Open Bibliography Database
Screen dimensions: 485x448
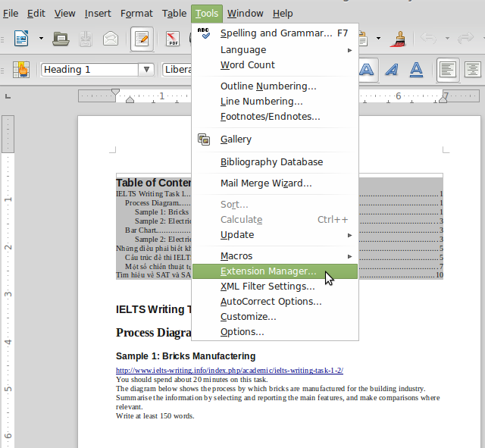275,162
